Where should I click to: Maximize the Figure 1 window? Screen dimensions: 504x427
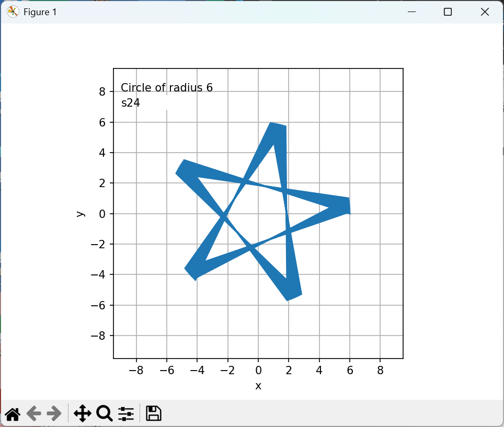click(x=448, y=12)
